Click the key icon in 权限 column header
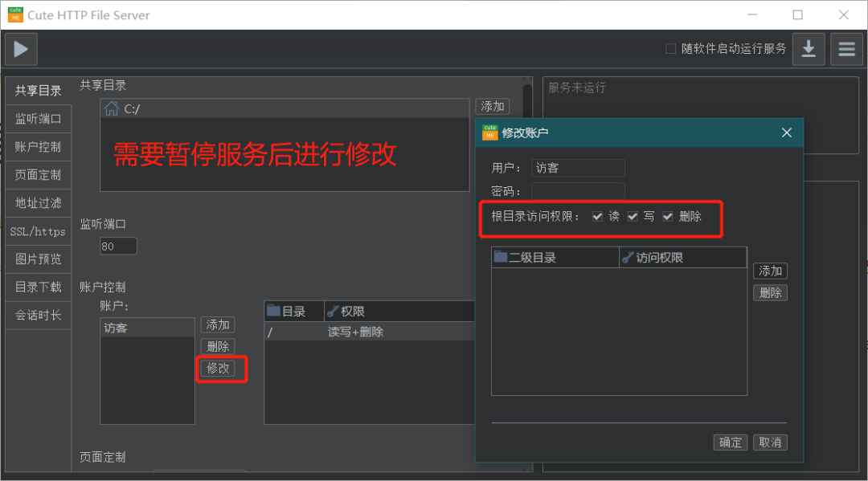Image resolution: width=868 pixels, height=481 pixels. [x=332, y=312]
